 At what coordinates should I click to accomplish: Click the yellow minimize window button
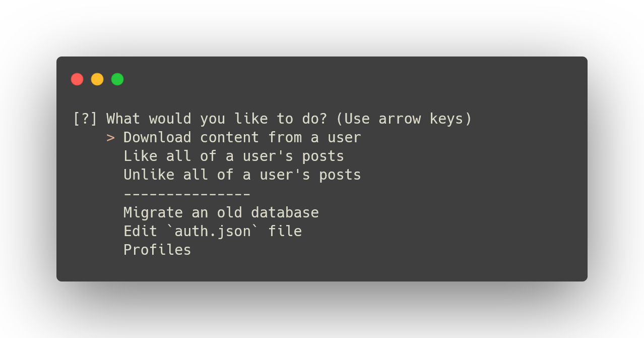click(x=97, y=79)
